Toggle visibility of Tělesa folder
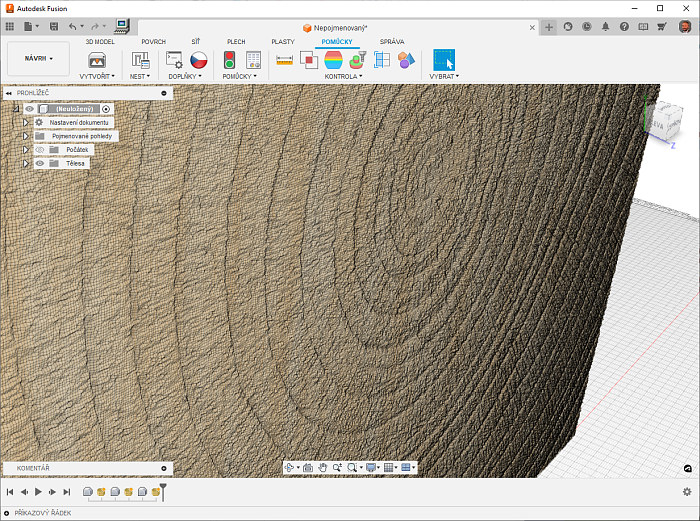The image size is (700, 521). coord(40,163)
